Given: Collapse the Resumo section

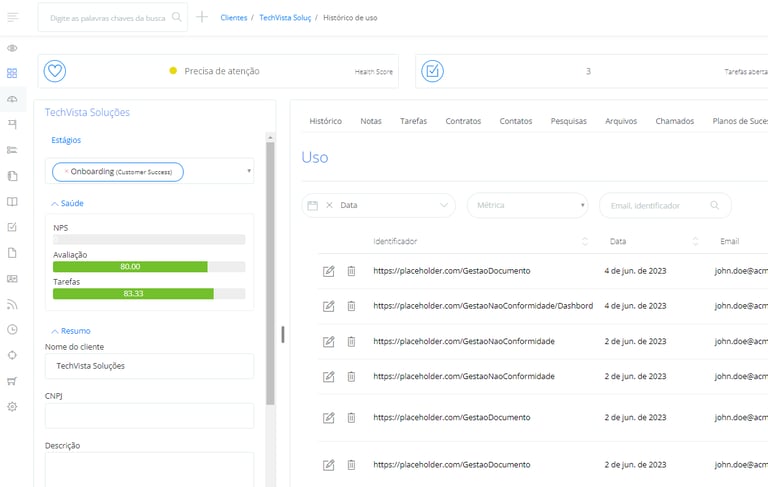Looking at the screenshot, I should point(71,331).
